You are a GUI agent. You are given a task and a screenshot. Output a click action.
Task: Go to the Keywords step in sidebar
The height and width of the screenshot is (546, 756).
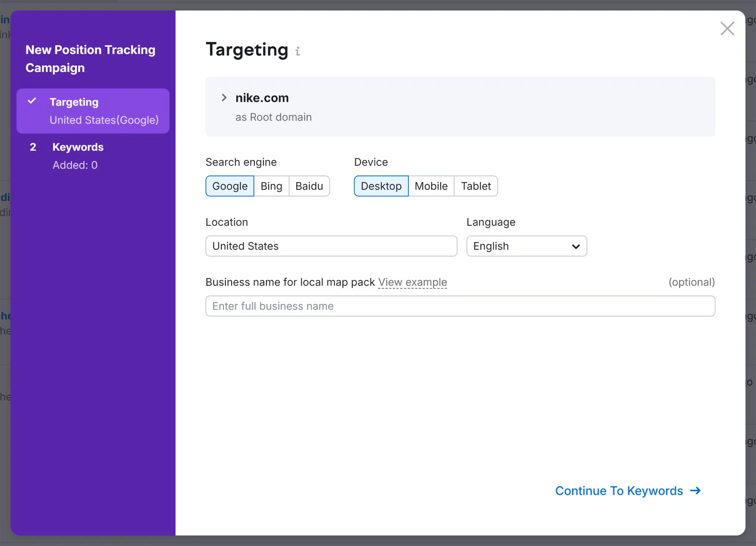click(93, 156)
